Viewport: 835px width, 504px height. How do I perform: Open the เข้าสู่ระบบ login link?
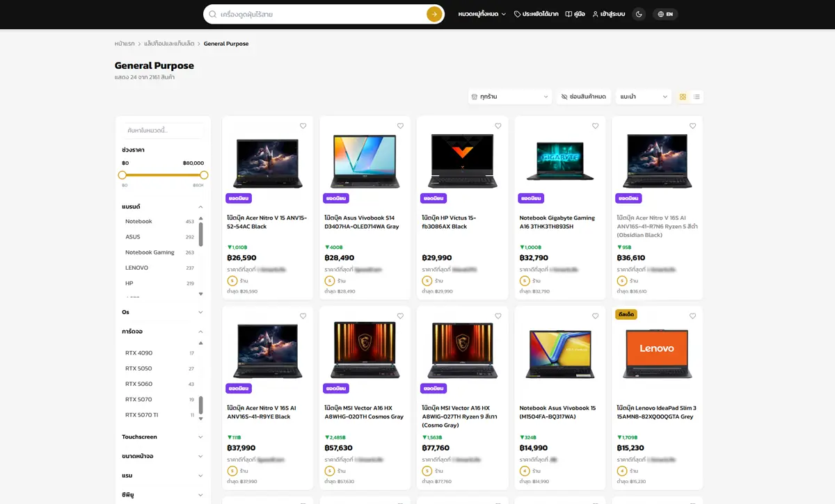[608, 14]
